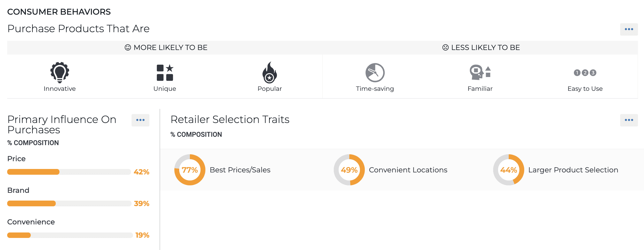The image size is (644, 250).
Task: Select the MORE LIKELY TO BE header
Action: click(171, 47)
